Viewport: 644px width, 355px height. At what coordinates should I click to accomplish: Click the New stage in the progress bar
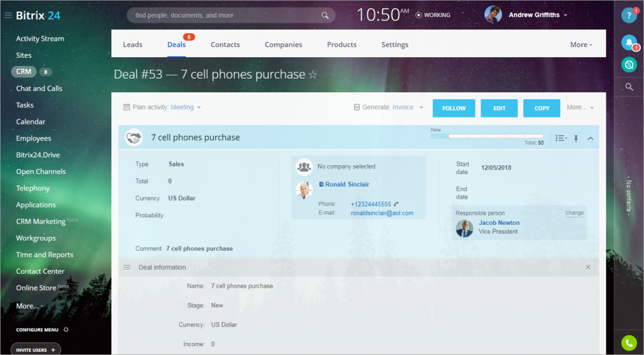point(440,136)
